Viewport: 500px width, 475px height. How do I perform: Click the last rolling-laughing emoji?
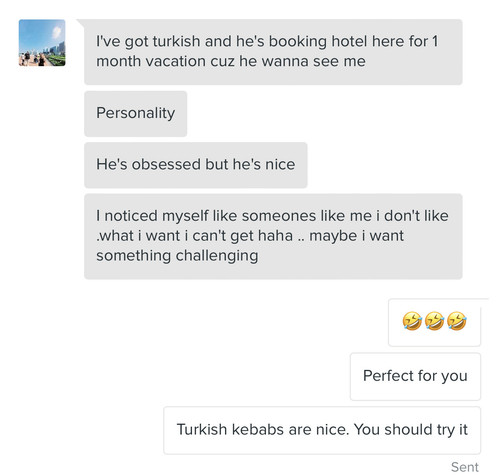457,321
